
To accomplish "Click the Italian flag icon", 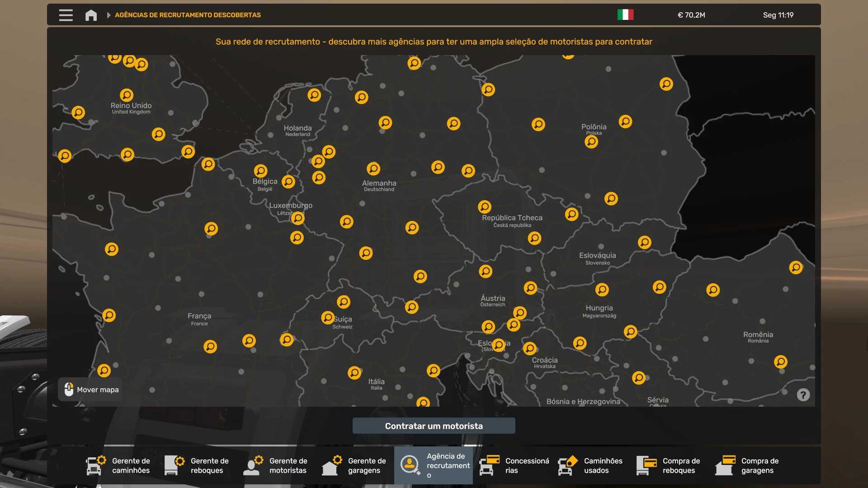I will click(x=625, y=15).
